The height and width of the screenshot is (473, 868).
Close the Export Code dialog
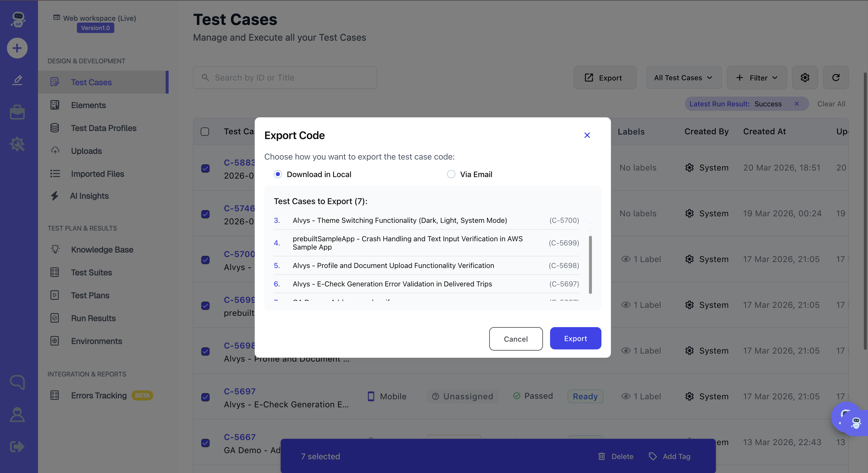point(587,135)
